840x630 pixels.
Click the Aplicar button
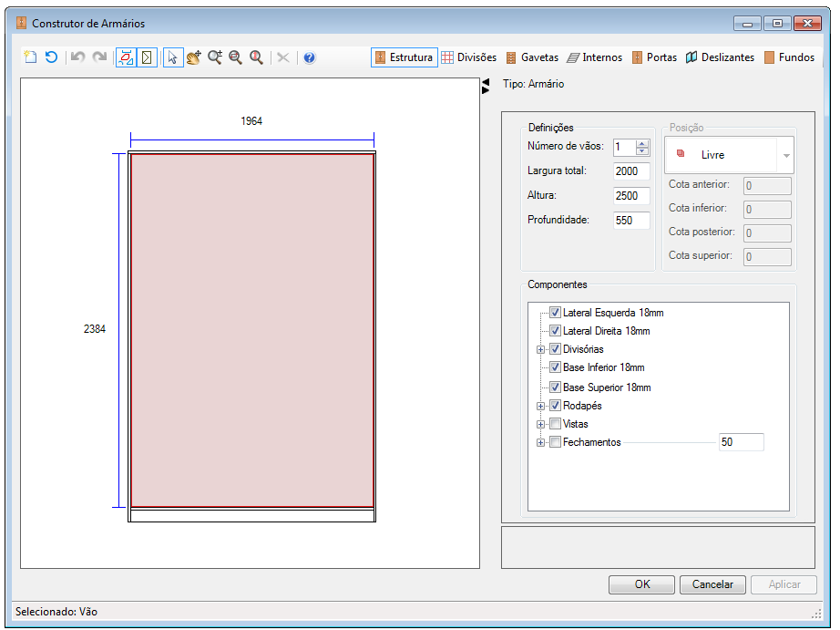tap(784, 584)
